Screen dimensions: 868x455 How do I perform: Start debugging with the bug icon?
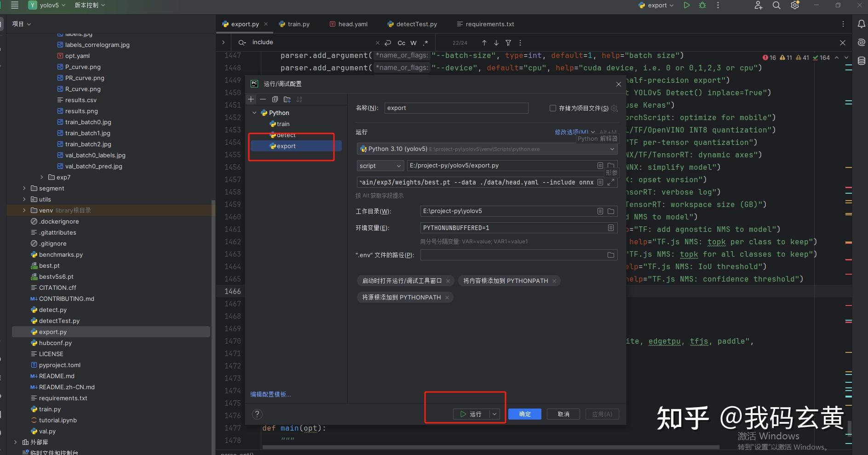point(702,5)
